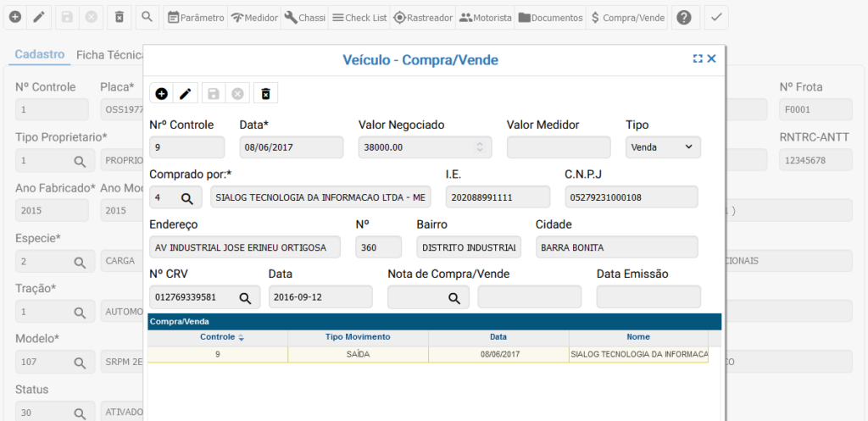Click the search magnifier in main toolbar

[147, 17]
